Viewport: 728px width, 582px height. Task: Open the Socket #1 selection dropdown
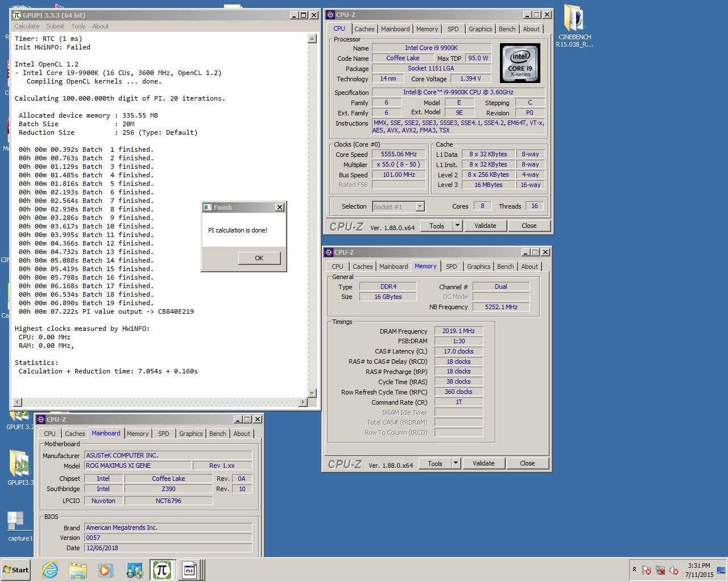(x=399, y=206)
